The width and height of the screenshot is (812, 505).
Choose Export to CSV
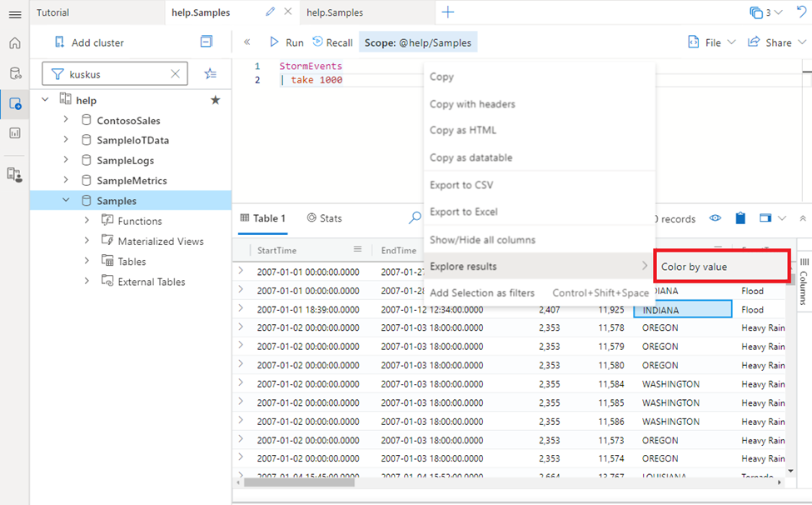click(x=540, y=185)
